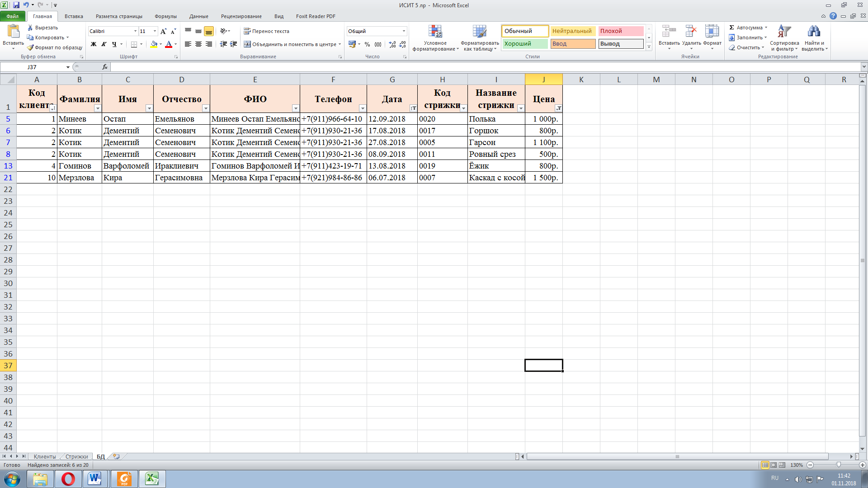Click the Find and Select binoculars icon

814,32
